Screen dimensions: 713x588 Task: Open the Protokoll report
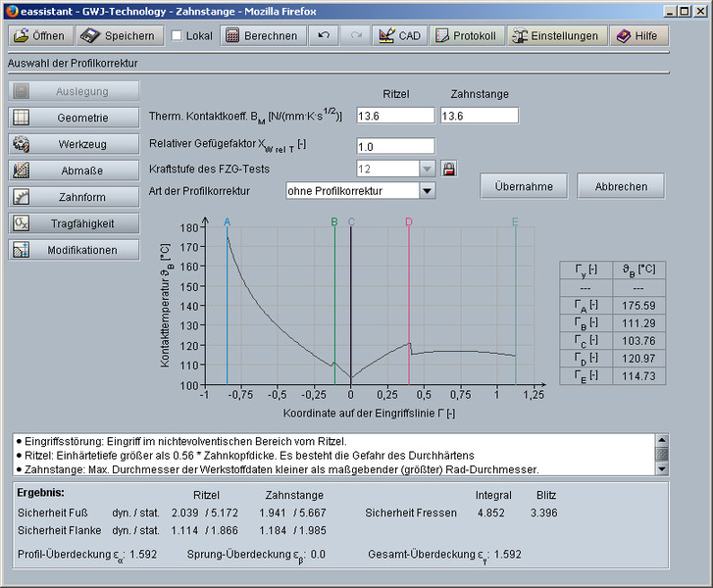point(465,35)
